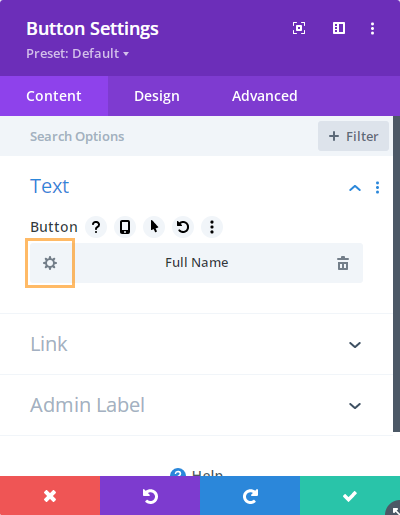Click the + Filter button
The height and width of the screenshot is (515, 400).
[353, 136]
